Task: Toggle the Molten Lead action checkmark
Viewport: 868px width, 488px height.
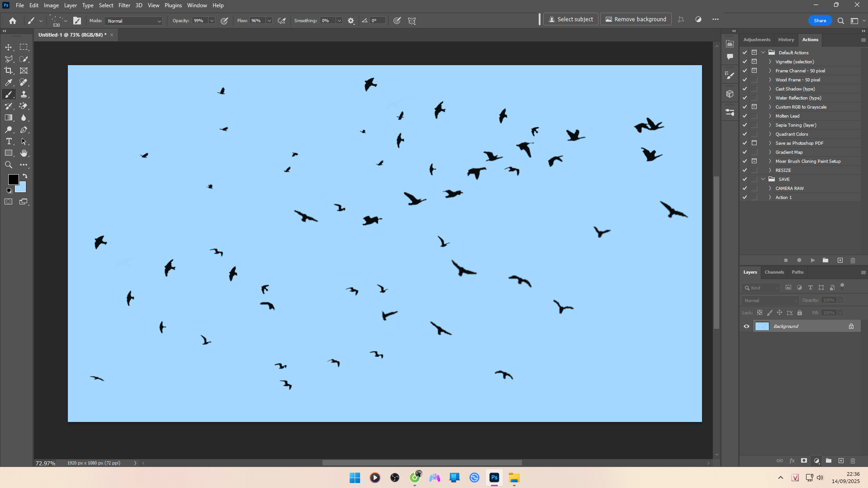Action: click(x=745, y=116)
